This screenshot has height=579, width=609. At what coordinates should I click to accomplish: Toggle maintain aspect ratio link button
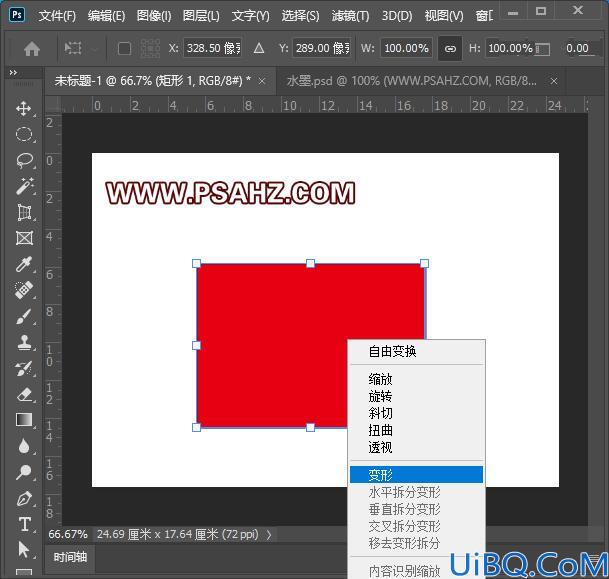[450, 49]
